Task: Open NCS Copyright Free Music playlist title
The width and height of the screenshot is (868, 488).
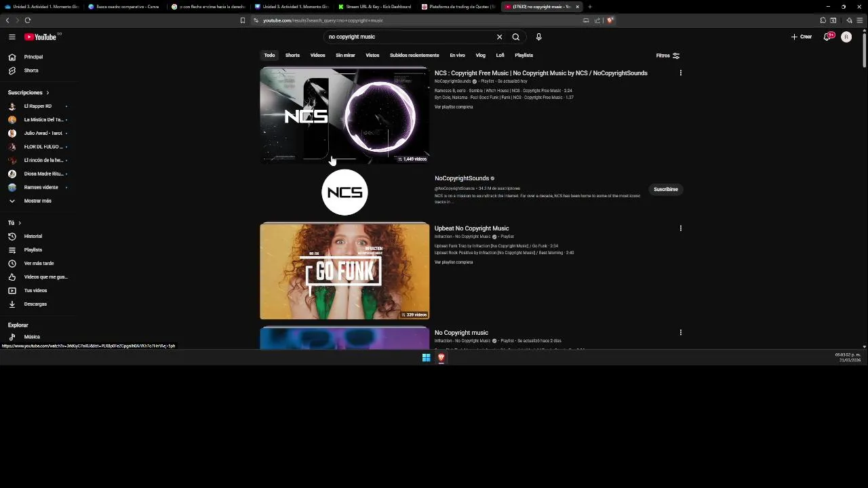Action: click(540, 73)
